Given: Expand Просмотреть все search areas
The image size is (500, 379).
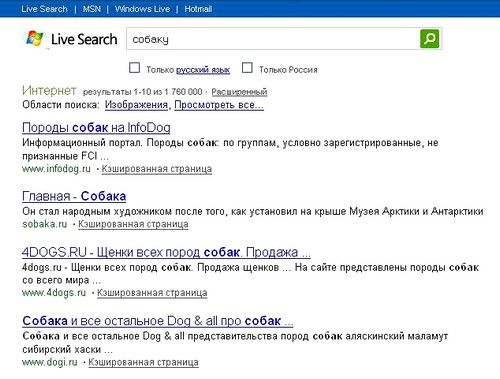Looking at the screenshot, I should [x=219, y=105].
